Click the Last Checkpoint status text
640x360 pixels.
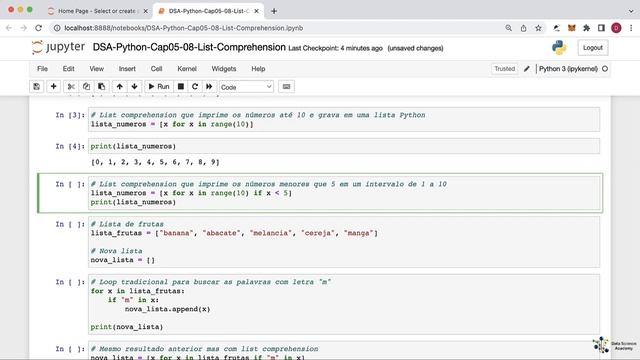336,48
